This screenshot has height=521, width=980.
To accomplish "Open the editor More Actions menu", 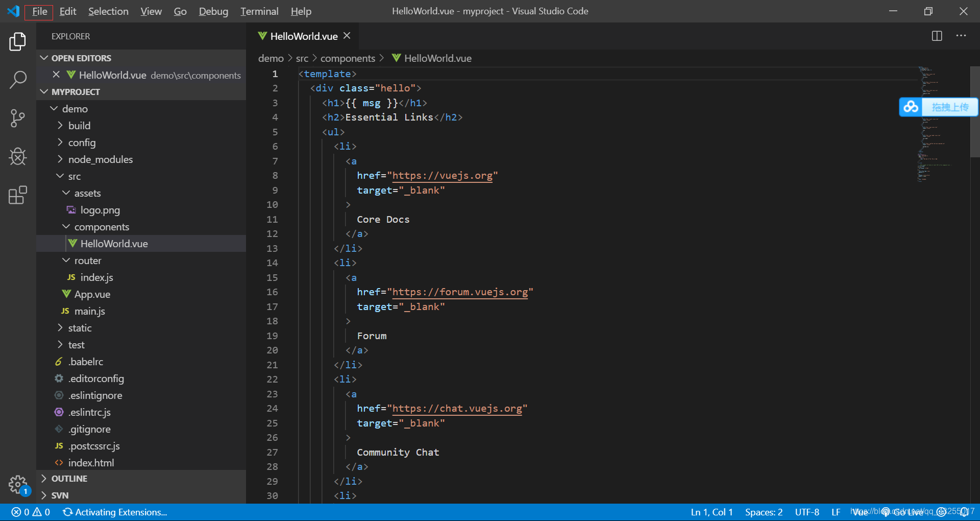I will (x=961, y=36).
